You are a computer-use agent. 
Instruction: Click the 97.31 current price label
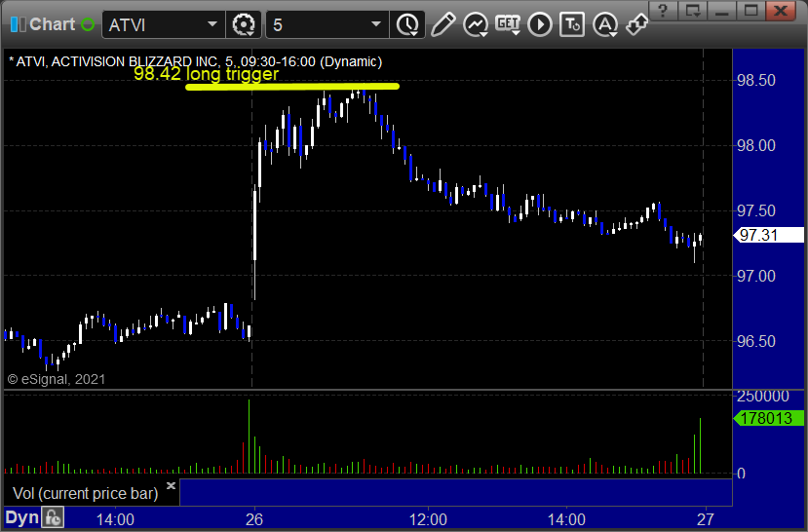(768, 236)
